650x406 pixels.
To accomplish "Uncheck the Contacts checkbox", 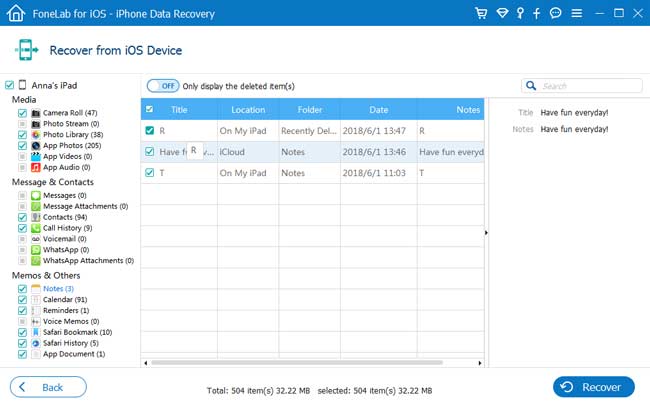I will click(22, 217).
